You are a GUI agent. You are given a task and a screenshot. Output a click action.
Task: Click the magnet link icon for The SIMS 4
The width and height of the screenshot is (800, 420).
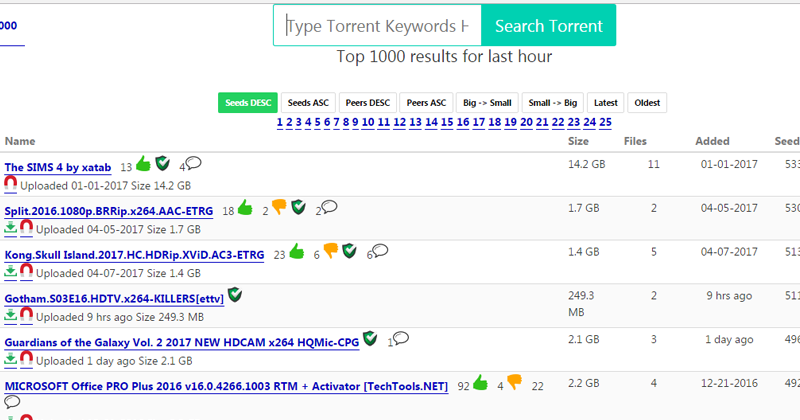pyautogui.click(x=11, y=185)
